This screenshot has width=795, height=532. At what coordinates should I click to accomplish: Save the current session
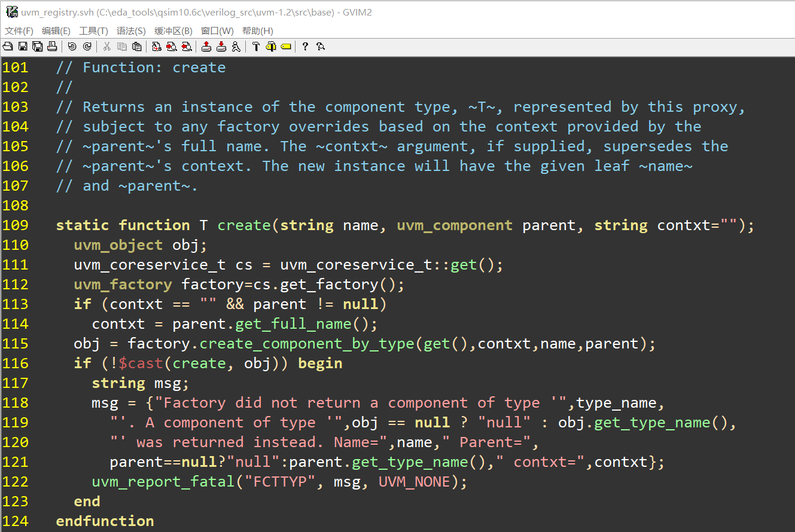pos(221,47)
